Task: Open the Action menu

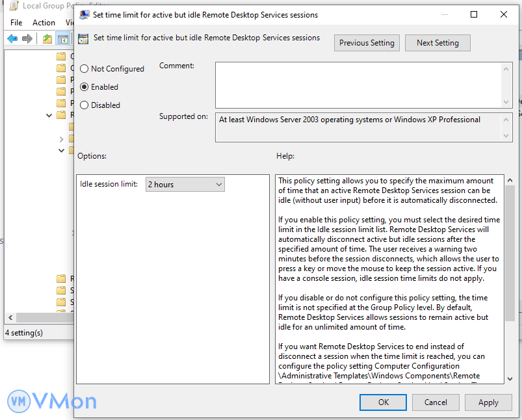Action: pyautogui.click(x=44, y=23)
